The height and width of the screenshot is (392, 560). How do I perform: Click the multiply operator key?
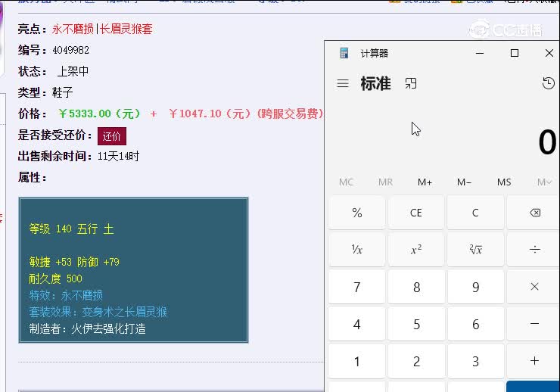coord(534,287)
